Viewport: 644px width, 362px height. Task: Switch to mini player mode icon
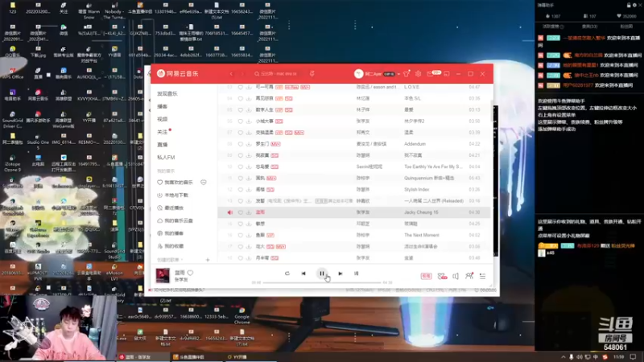447,74
